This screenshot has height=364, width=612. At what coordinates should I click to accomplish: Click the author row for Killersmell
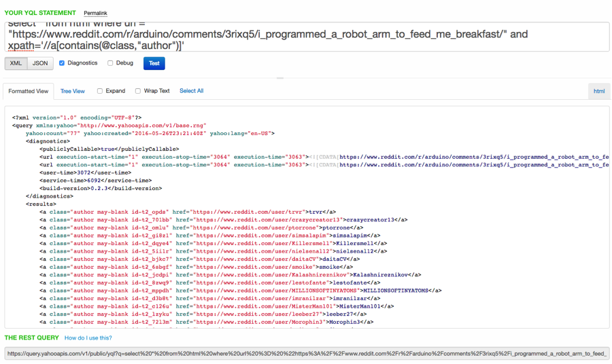click(x=214, y=243)
